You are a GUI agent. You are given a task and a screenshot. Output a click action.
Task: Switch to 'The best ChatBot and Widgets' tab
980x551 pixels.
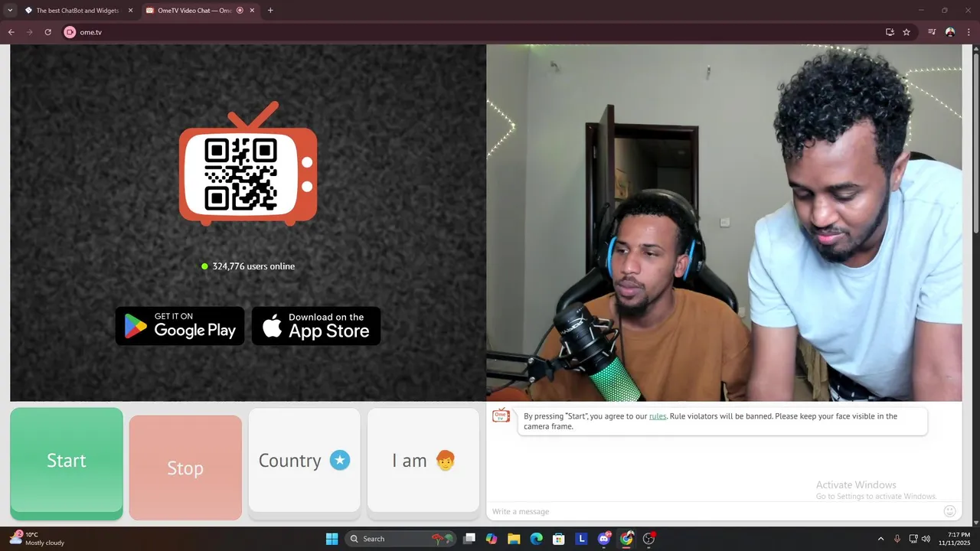(x=77, y=11)
